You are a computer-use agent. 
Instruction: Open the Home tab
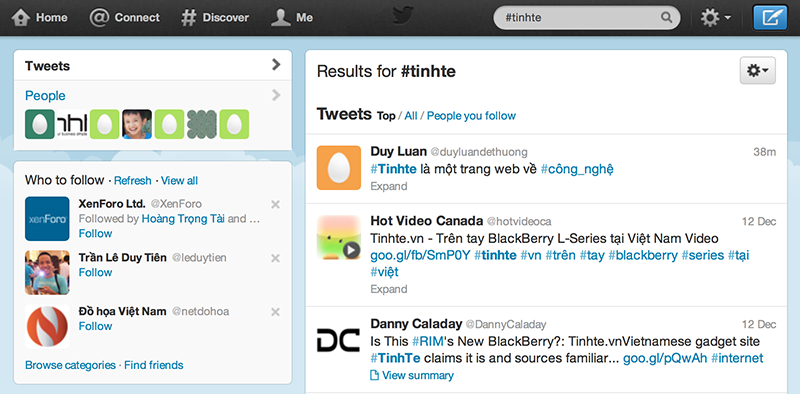39,18
